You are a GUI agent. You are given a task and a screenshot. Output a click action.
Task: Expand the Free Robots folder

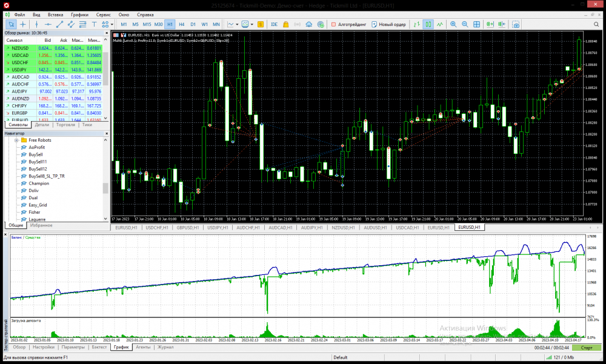[x=16, y=141]
